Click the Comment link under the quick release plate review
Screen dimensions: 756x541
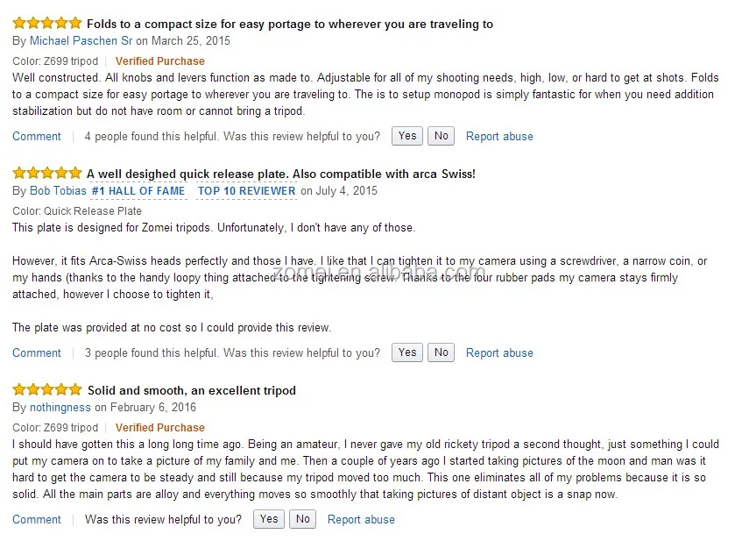tap(36, 352)
